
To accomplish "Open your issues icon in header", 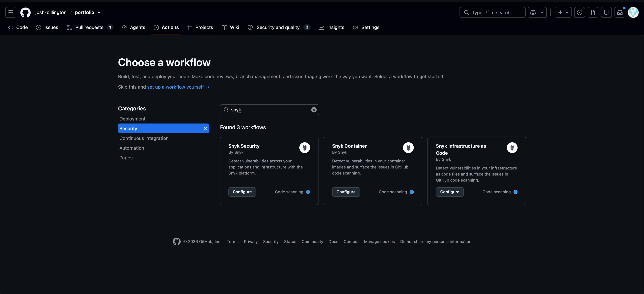I will [x=579, y=12].
